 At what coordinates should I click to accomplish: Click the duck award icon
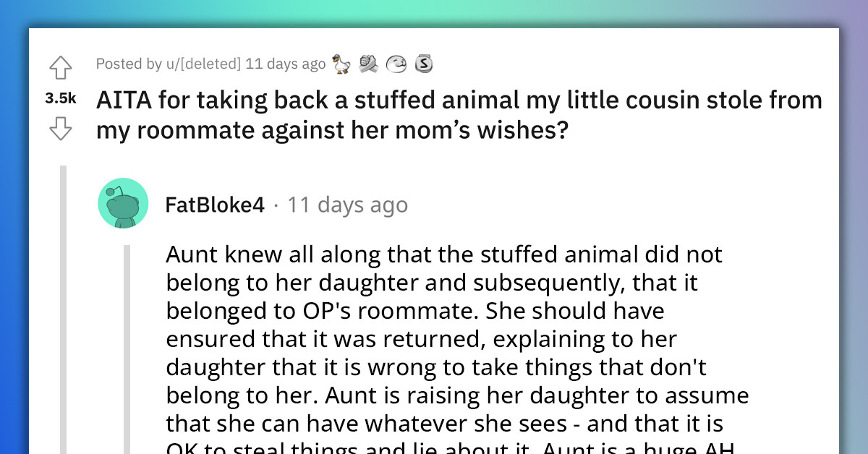(340, 64)
